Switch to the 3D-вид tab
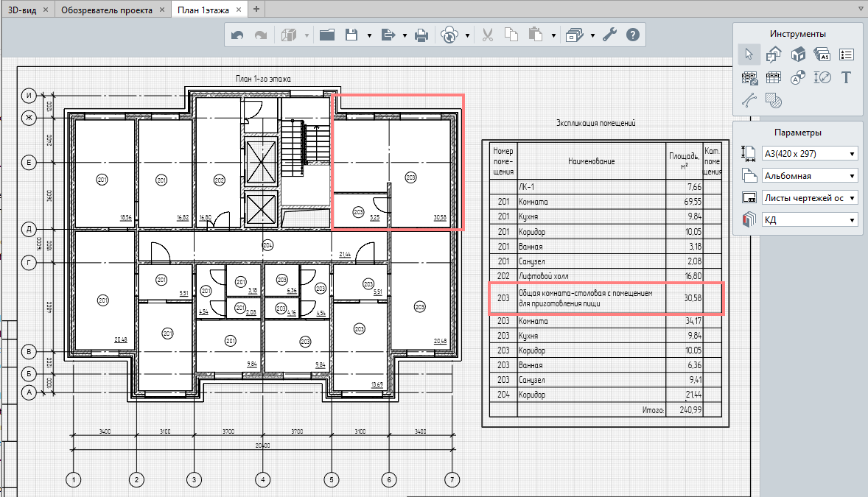 coord(21,10)
